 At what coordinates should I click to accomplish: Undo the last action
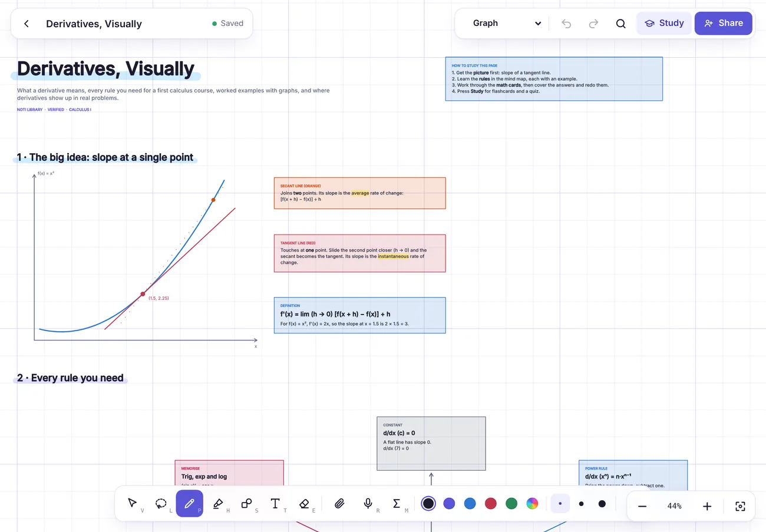[x=566, y=24]
